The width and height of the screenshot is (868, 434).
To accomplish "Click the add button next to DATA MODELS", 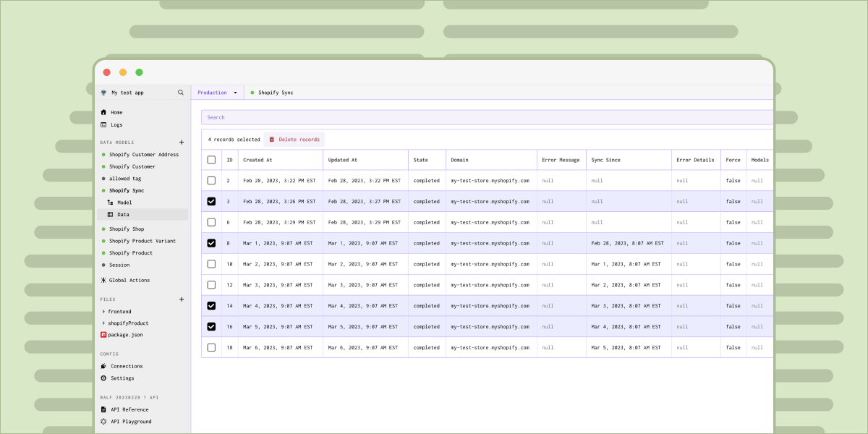I will click(182, 142).
